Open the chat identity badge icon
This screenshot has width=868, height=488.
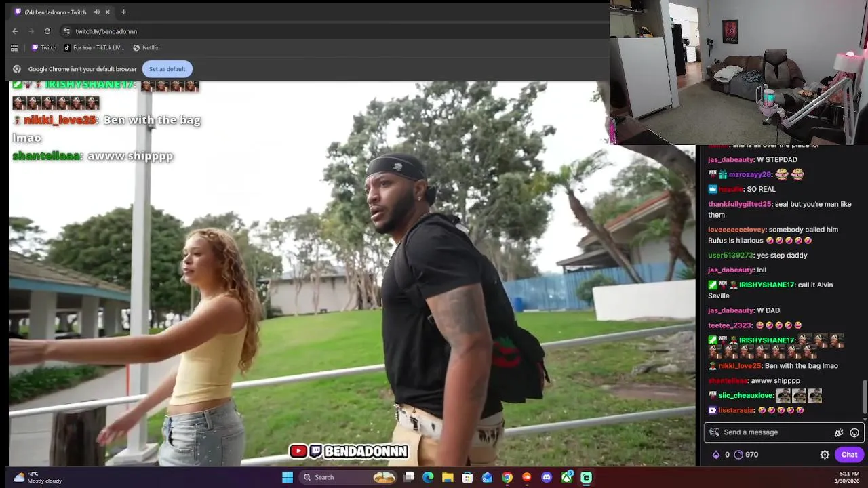[713, 432]
